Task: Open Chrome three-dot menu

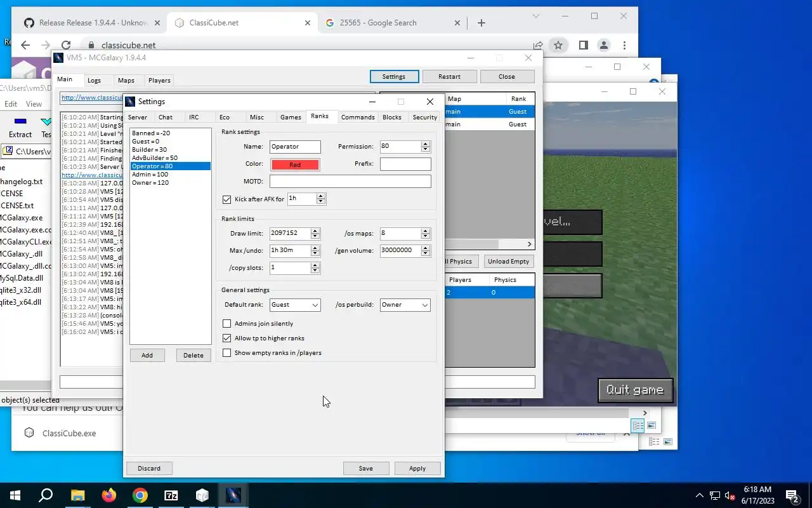Action: (625, 45)
